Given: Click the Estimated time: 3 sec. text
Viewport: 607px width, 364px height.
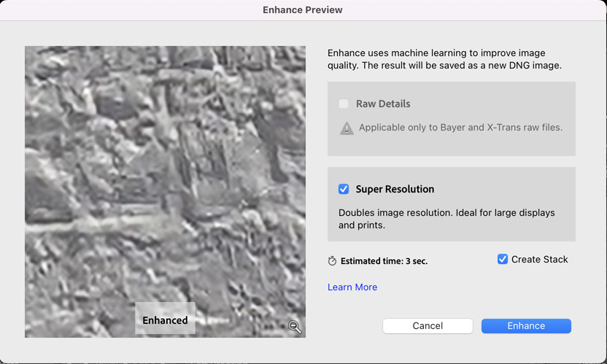Looking at the screenshot, I should 384,261.
